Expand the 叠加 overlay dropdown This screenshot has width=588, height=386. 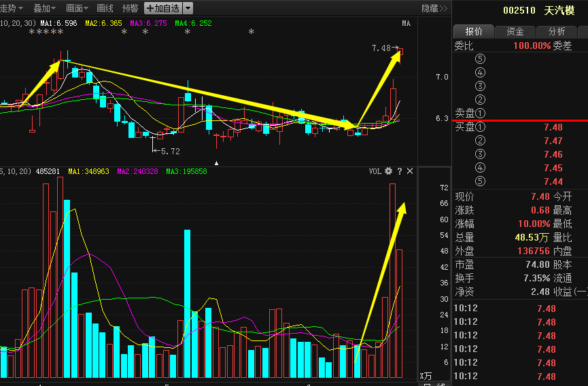(x=46, y=8)
